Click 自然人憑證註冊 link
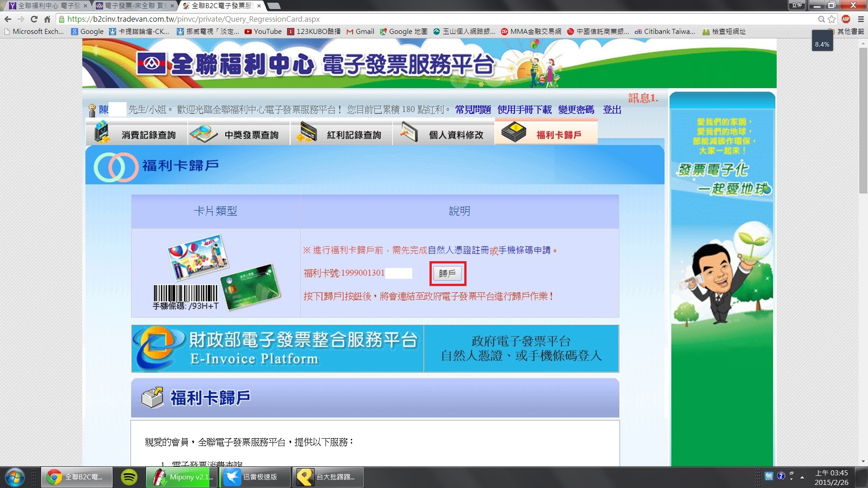868x488 pixels. click(x=458, y=250)
